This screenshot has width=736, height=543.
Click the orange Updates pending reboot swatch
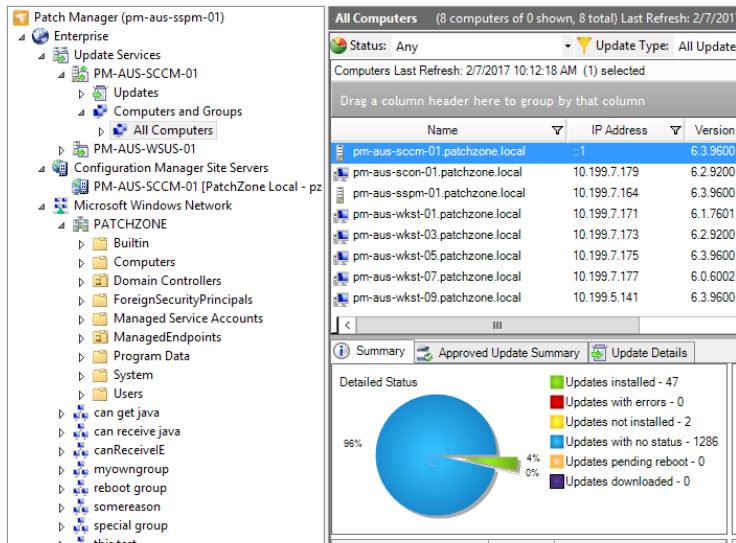556,461
